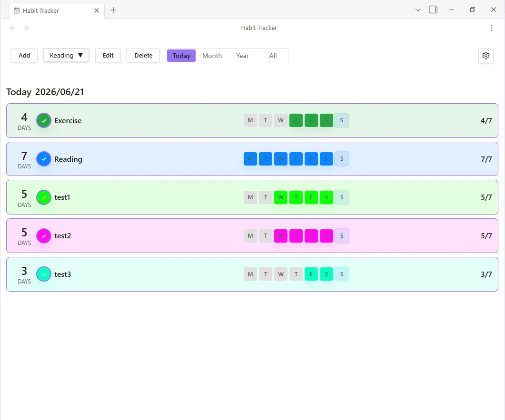The image size is (505, 420).
Task: Toggle the test1 completion check circle
Action: click(x=44, y=197)
